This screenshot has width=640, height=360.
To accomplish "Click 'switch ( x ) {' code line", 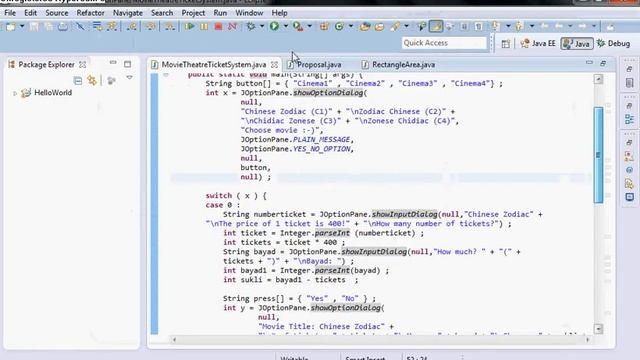I will (236, 196).
